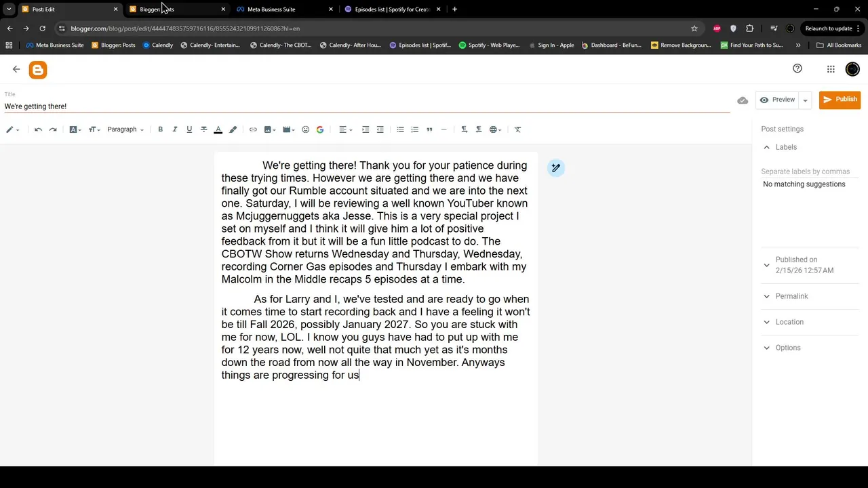The image size is (868, 488).
Task: Open the All Bookmarks folder
Action: [839, 45]
